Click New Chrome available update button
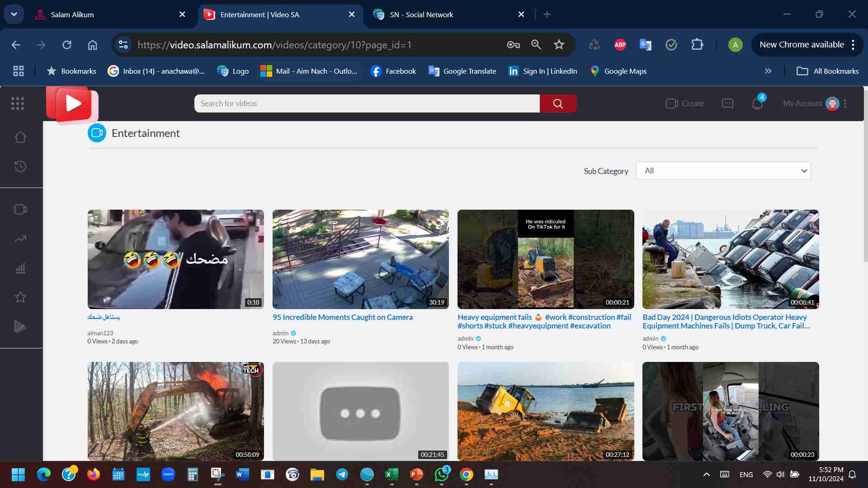Screen dimensions: 868x488 (802, 45)
